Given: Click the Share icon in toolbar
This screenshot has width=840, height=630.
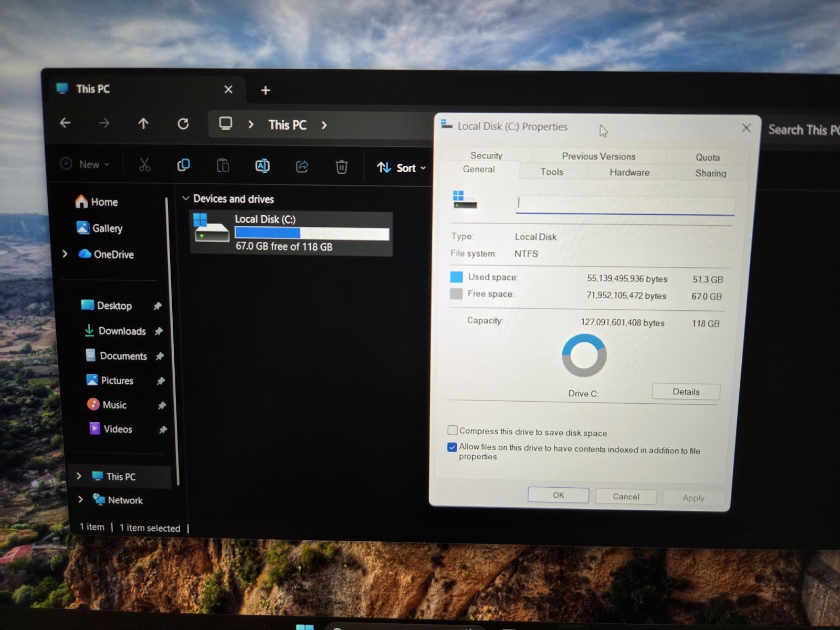Looking at the screenshot, I should 302,167.
